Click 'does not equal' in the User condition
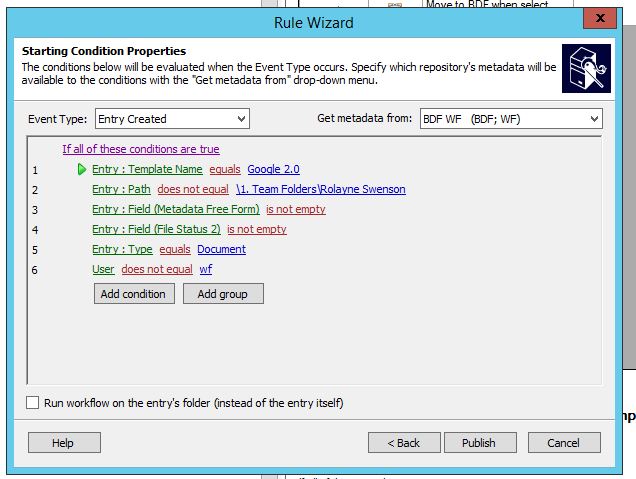The height and width of the screenshot is (479, 636). [x=157, y=269]
